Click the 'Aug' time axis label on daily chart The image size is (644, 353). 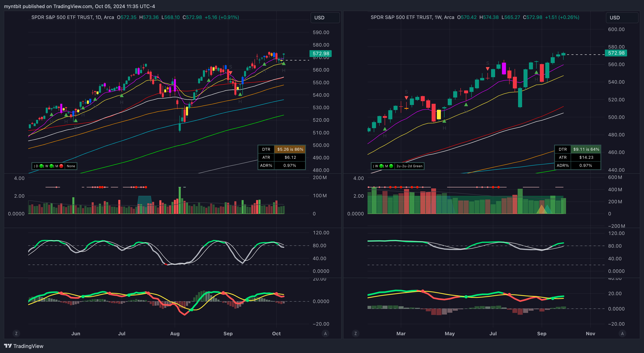tap(175, 333)
